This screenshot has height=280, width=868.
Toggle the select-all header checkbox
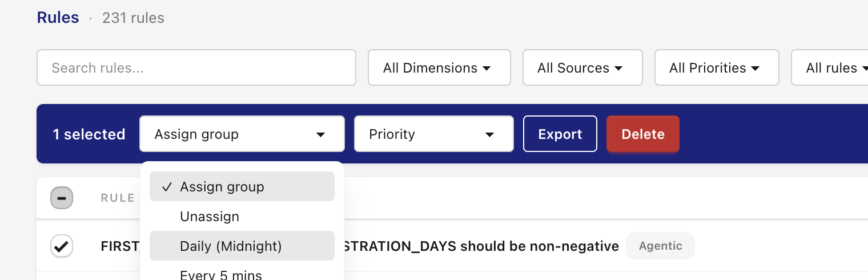point(62,198)
